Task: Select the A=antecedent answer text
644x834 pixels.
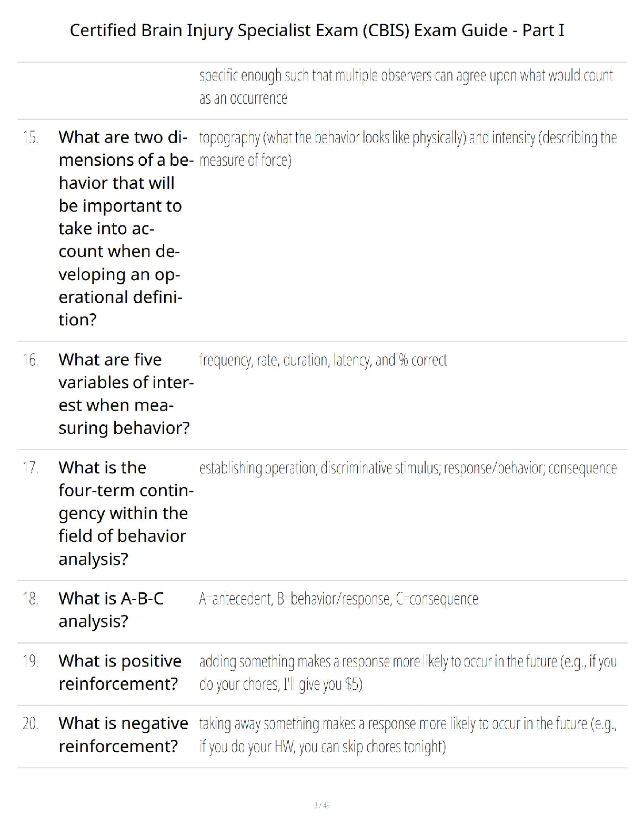Action: pyautogui.click(x=338, y=599)
